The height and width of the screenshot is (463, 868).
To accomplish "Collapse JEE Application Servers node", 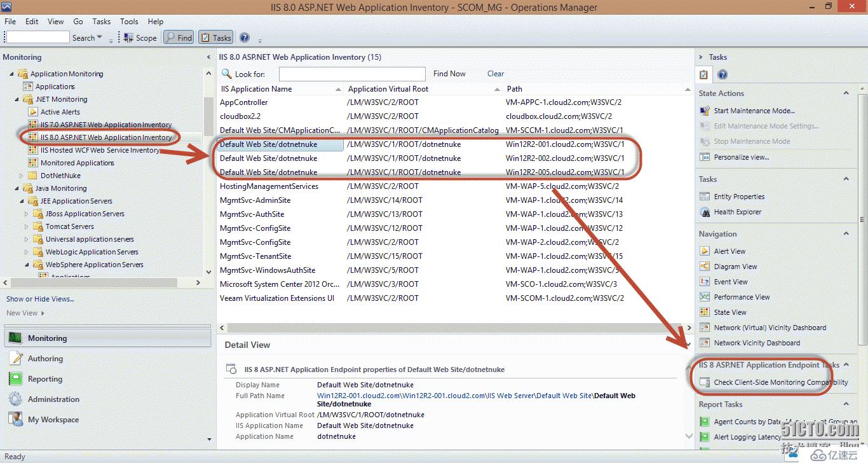I will point(22,201).
